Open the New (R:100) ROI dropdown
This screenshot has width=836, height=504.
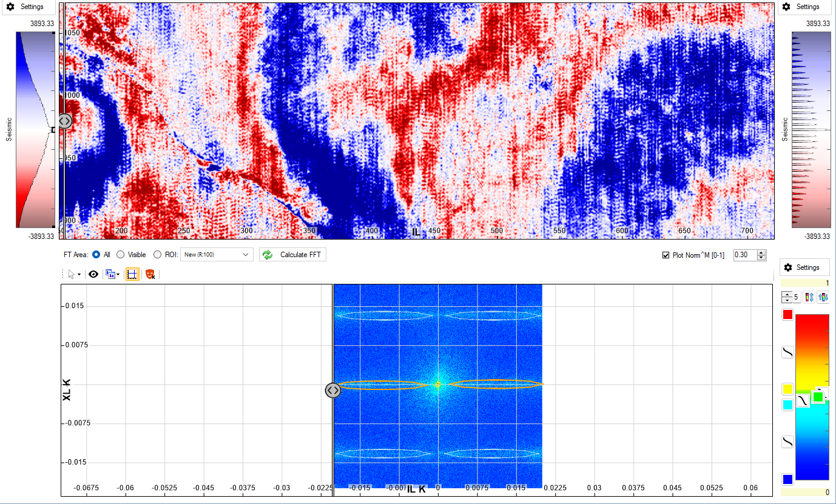tap(217, 254)
